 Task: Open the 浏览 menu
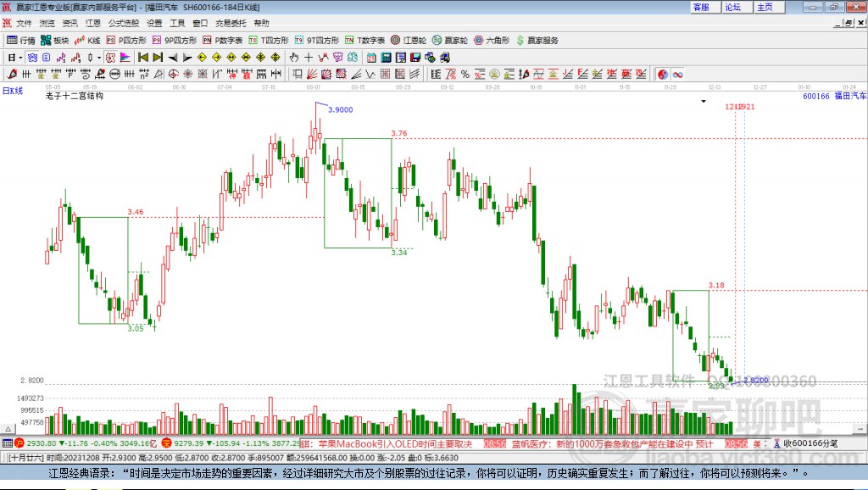click(47, 23)
